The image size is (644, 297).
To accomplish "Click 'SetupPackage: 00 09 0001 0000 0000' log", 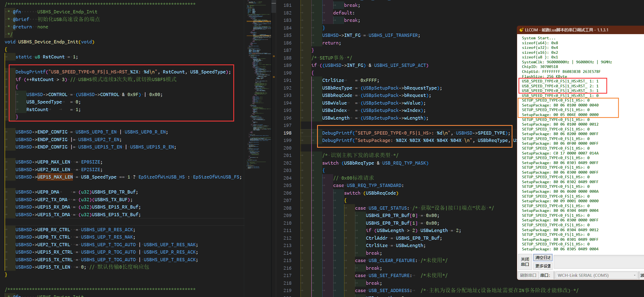I will pyautogui.click(x=560, y=201).
